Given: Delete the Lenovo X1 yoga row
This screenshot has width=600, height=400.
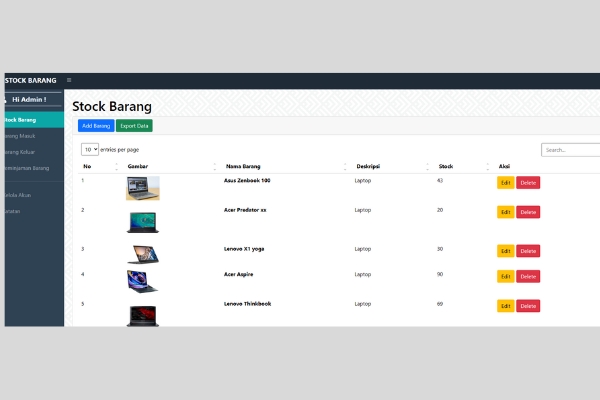Looking at the screenshot, I should [528, 251].
